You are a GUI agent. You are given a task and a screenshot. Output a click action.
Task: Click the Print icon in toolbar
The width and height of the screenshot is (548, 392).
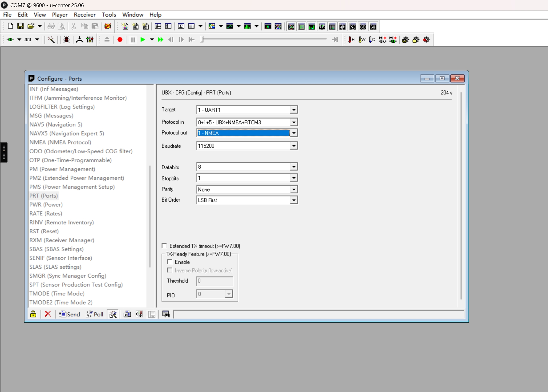pos(51,26)
